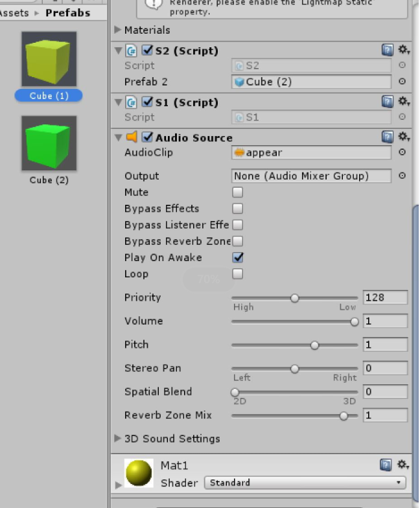Click the AudioClip field containing appear
420x508 pixels.
(x=311, y=152)
